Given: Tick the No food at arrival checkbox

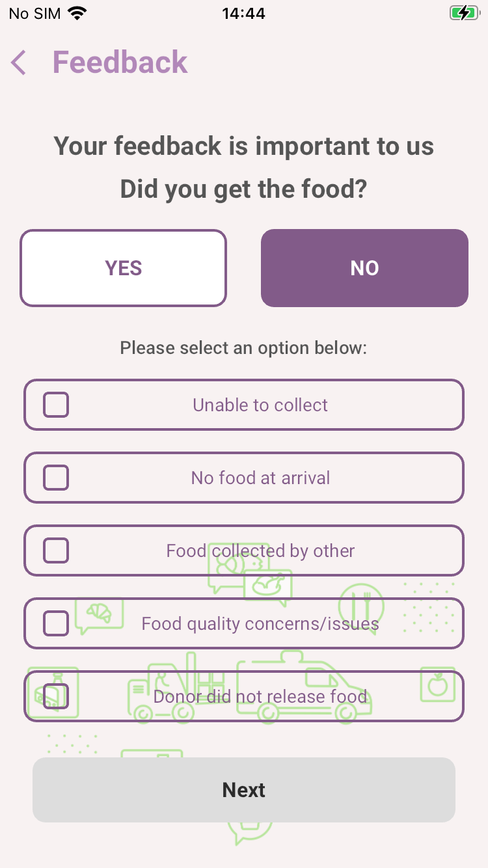Looking at the screenshot, I should coord(56,478).
